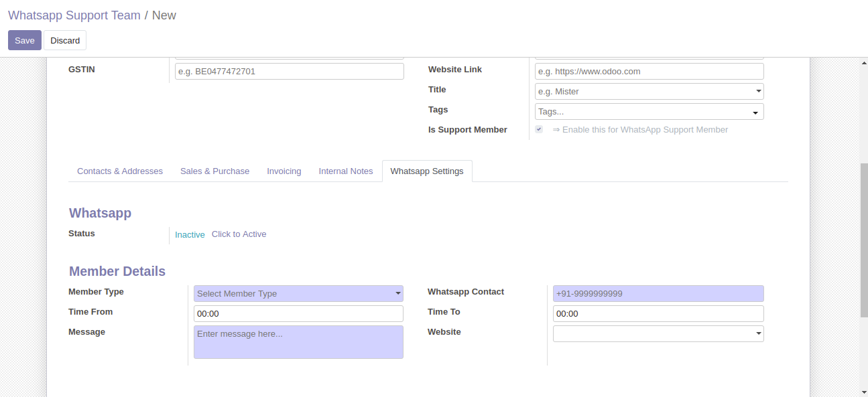This screenshot has height=397, width=868.
Task: Click into the Message text area
Action: (298, 342)
